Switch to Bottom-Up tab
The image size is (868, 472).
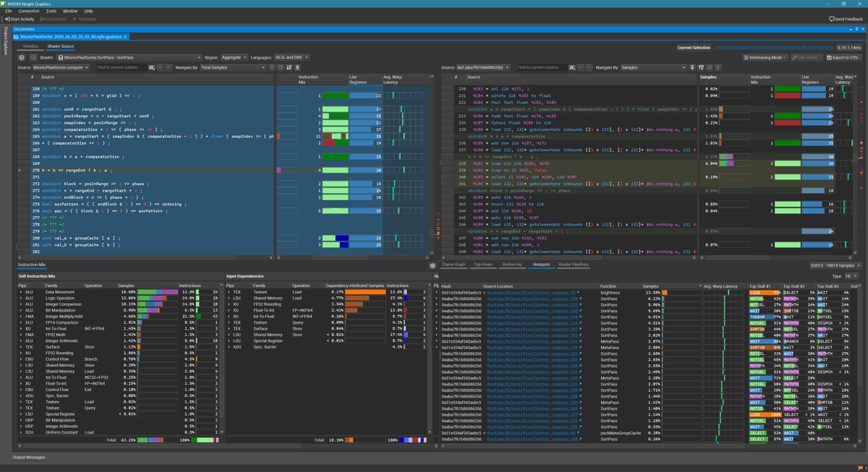click(x=512, y=265)
